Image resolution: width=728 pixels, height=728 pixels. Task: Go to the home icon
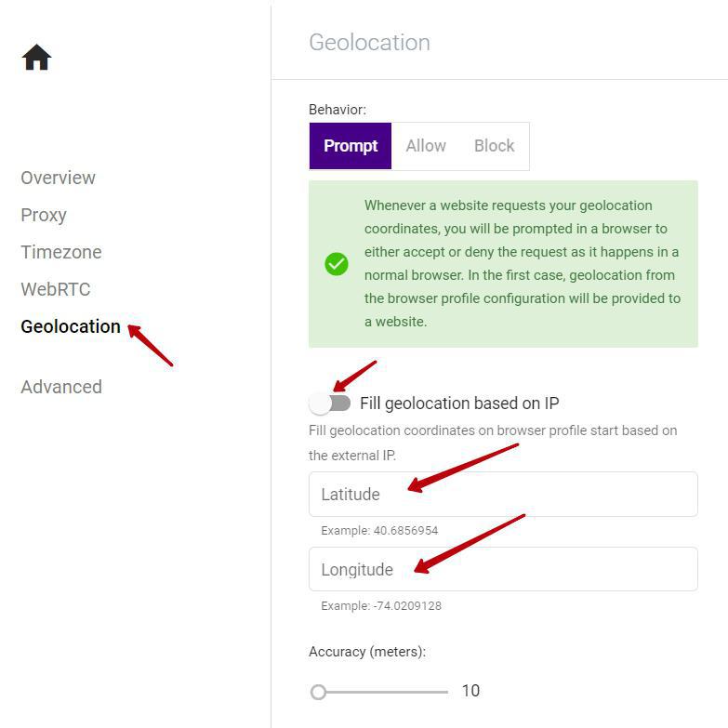[36, 57]
